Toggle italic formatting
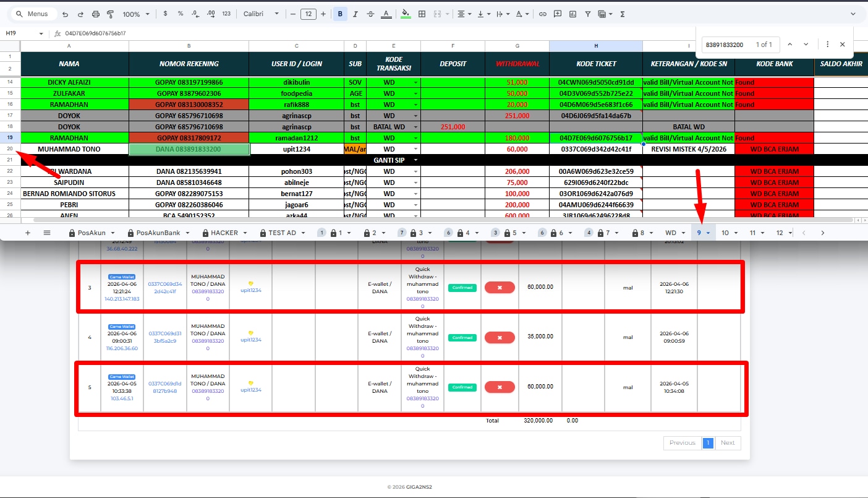 point(355,14)
